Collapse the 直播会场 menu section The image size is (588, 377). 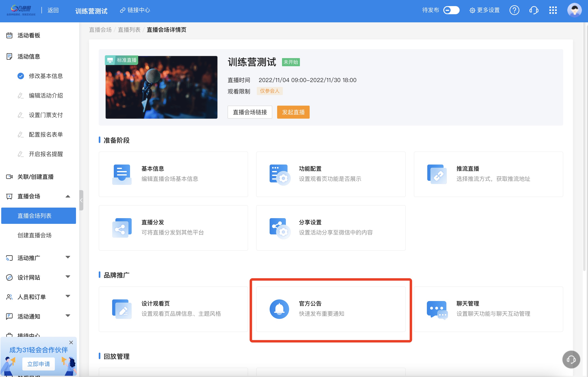click(x=68, y=196)
